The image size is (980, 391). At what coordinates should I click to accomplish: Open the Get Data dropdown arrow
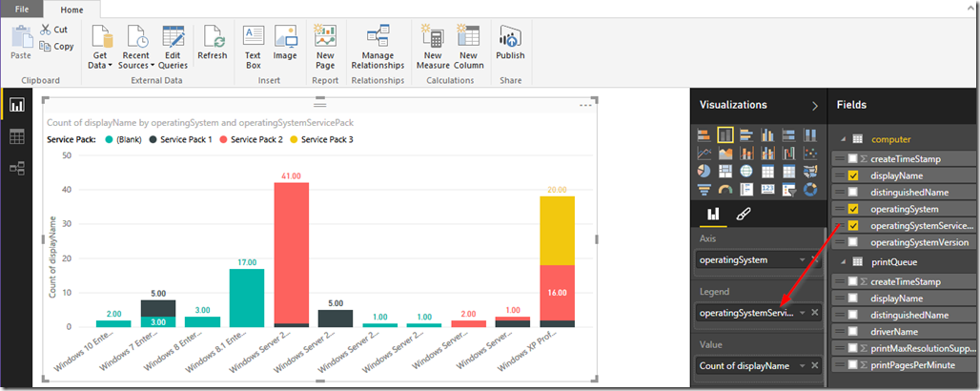coord(110,65)
